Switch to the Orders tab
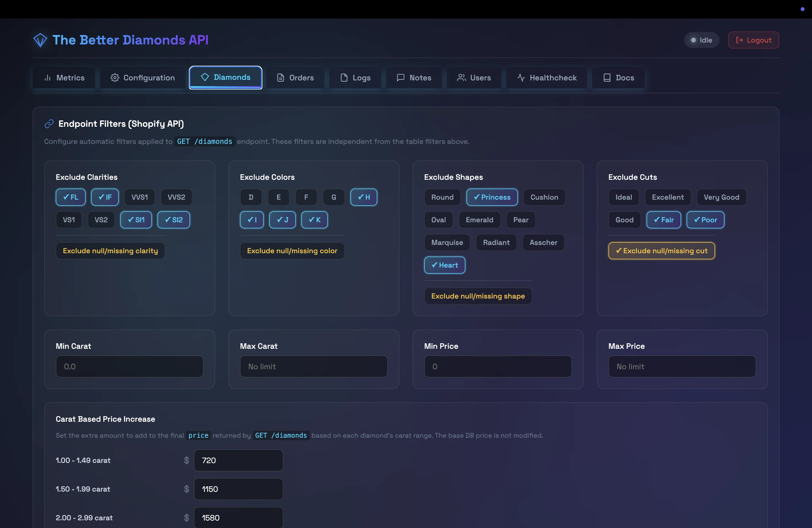The image size is (812, 528). tap(295, 78)
